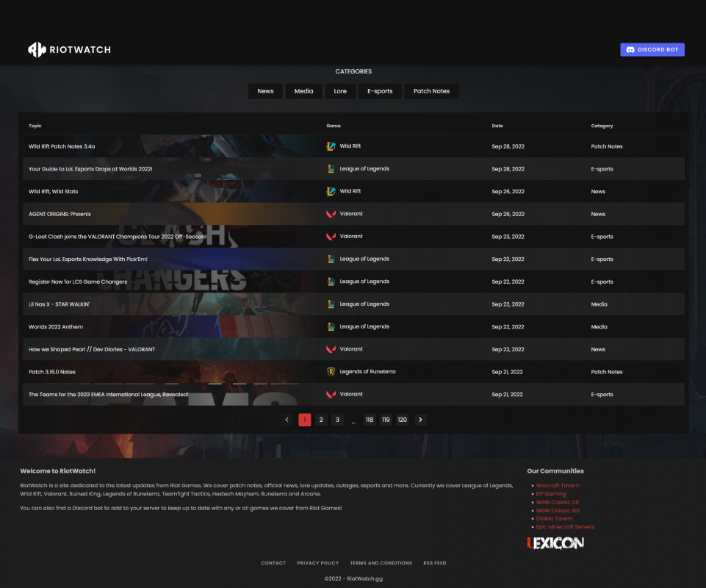
Task: Go to page 118
Action: 370,420
